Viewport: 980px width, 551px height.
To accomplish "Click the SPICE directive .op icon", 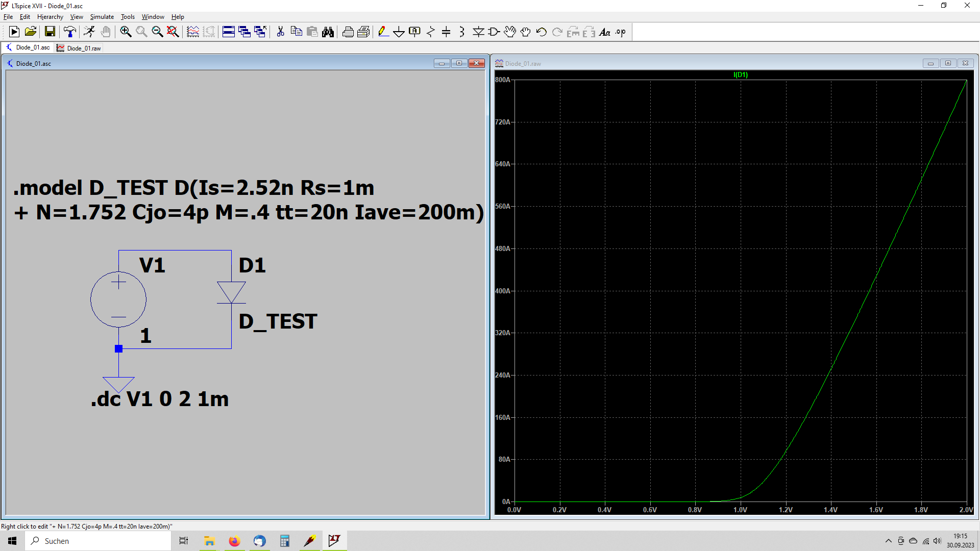I will [x=621, y=32].
